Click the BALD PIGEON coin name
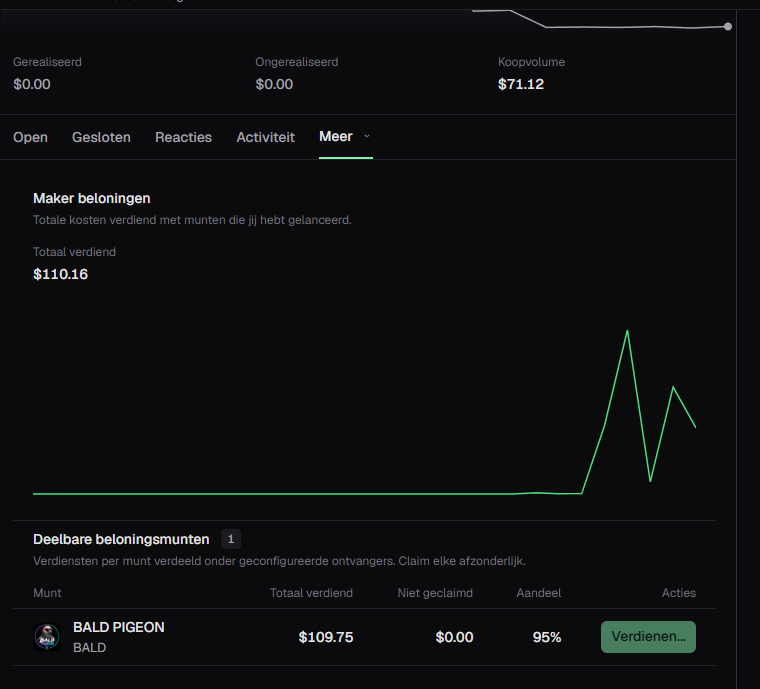Viewport: 760px width, 689px height. click(x=119, y=627)
